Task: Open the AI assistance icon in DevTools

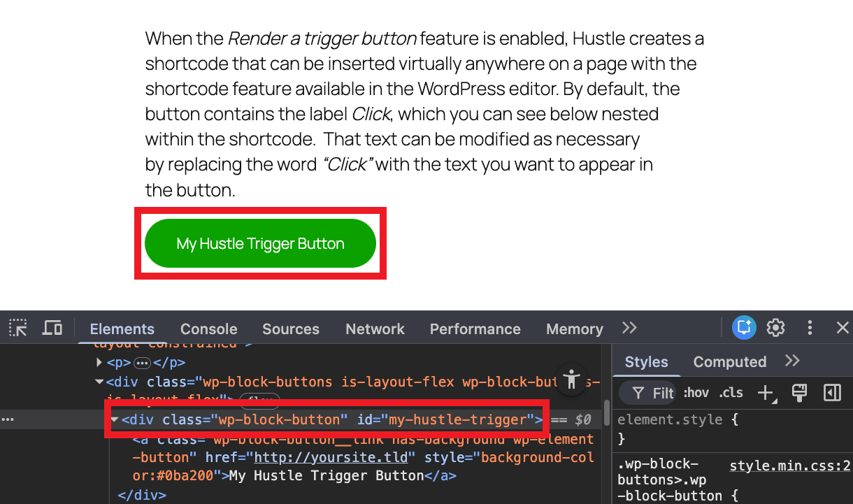Action: click(744, 328)
